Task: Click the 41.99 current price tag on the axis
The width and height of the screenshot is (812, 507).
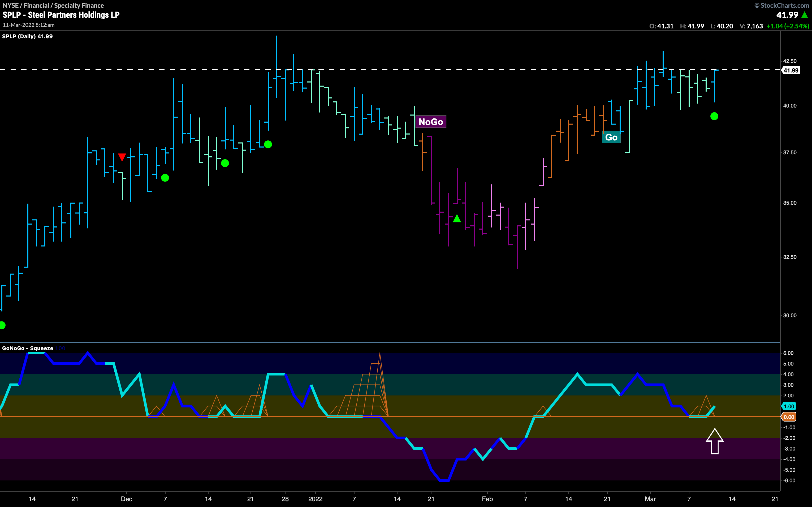Action: [x=791, y=70]
